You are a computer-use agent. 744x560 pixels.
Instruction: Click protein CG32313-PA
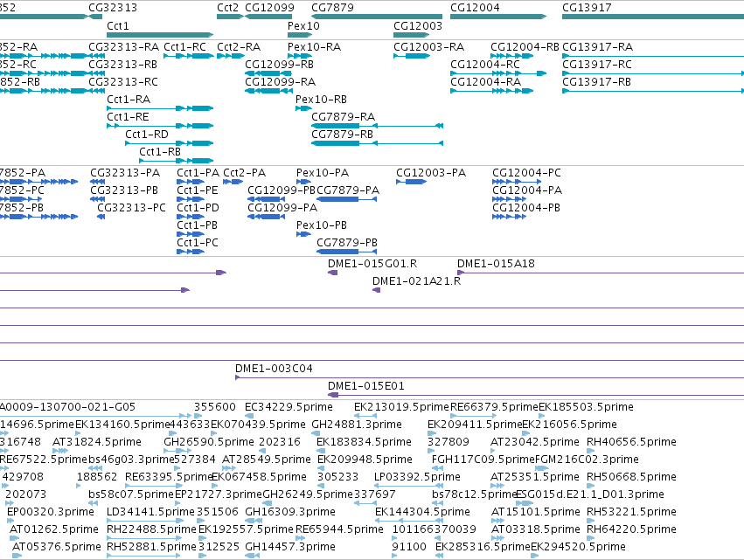point(125,173)
